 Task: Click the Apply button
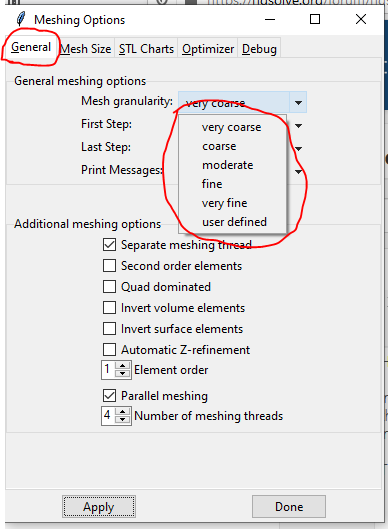[x=99, y=507]
